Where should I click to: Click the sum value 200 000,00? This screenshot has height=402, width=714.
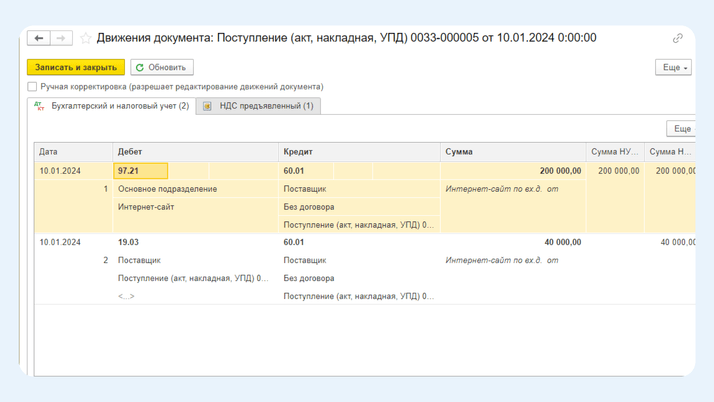(560, 171)
